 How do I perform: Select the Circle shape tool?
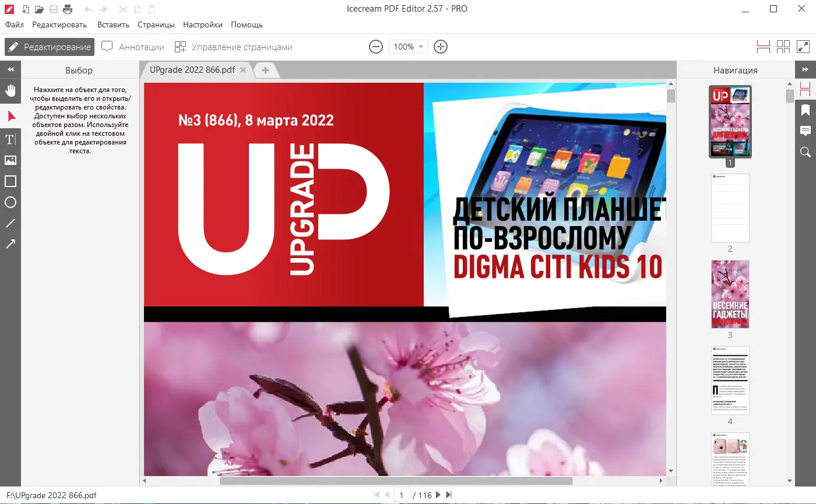coord(10,202)
